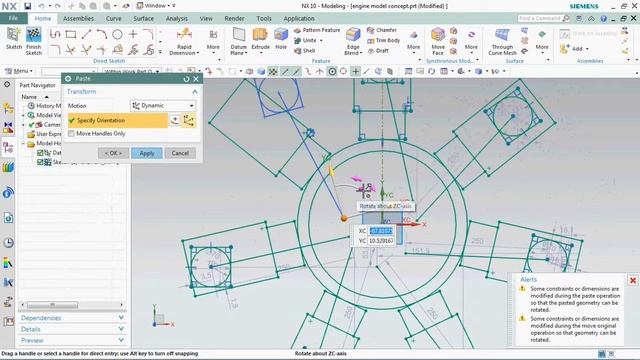Screen dimensions: 640x360
Task: Select the History Mode row in navigator
Action: click(44, 106)
